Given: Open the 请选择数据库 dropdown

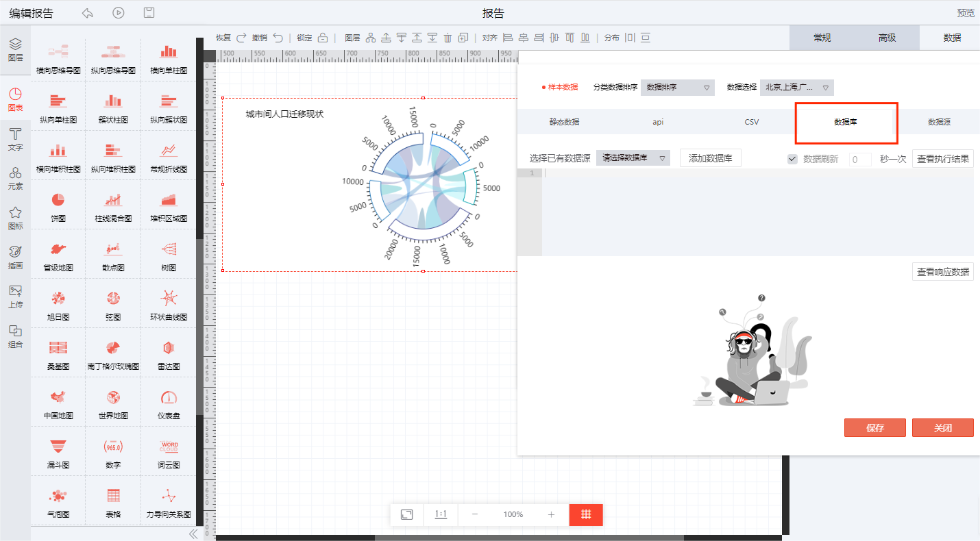Looking at the screenshot, I should coord(633,158).
